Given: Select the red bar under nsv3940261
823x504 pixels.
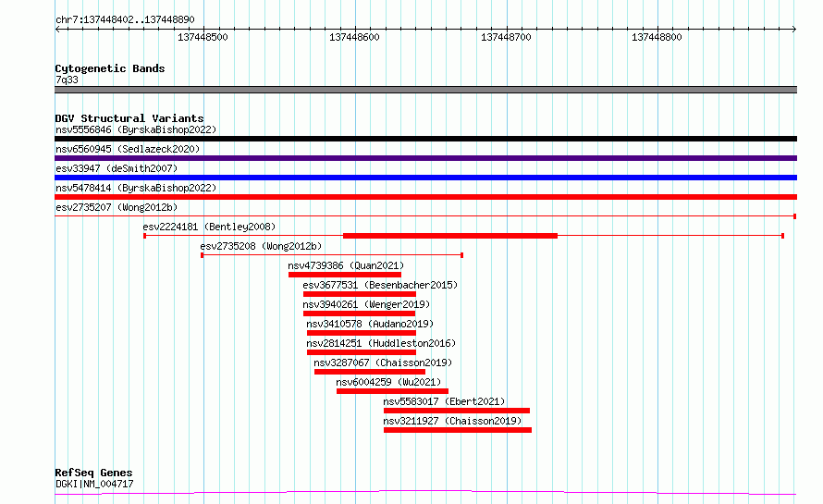Looking at the screenshot, I should [360, 313].
